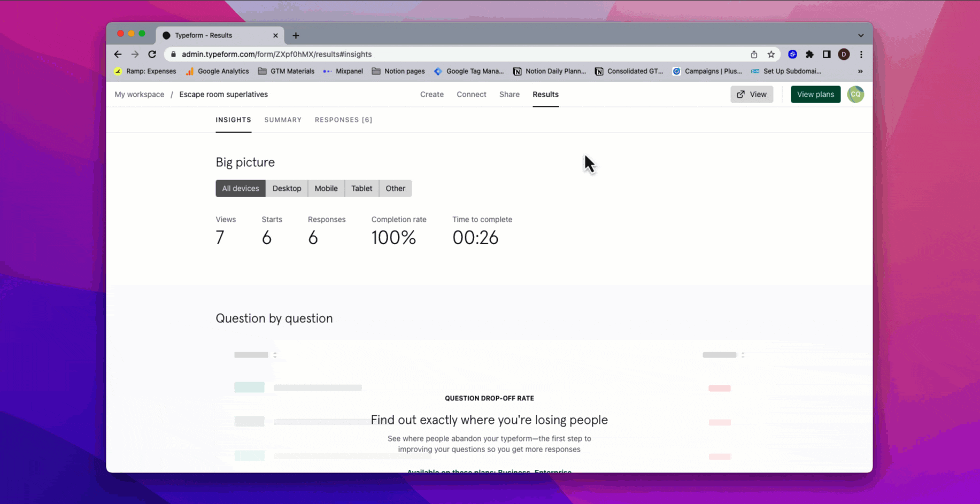Open the Ramp: Expenses bookmark
This screenshot has width=980, height=504.
[x=145, y=71]
